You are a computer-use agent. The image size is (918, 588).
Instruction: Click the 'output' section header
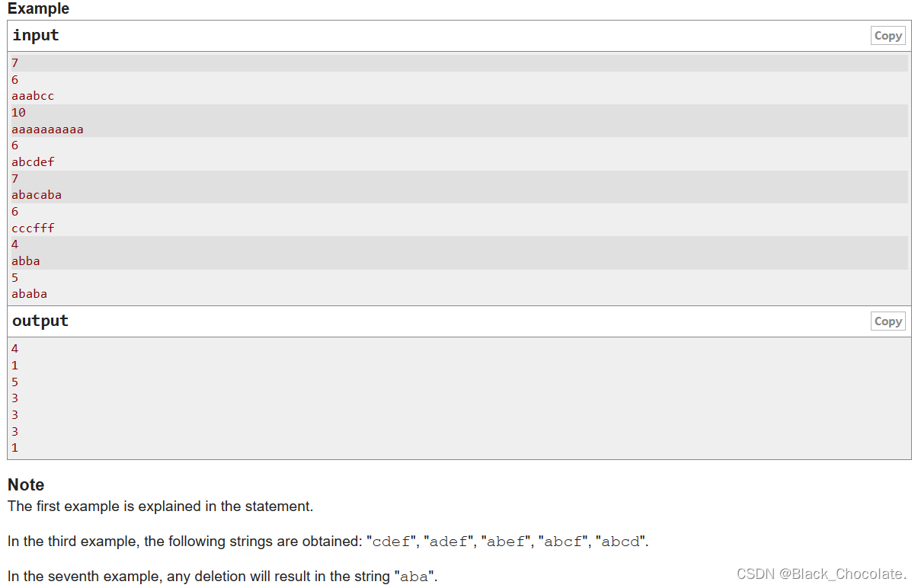coord(40,321)
